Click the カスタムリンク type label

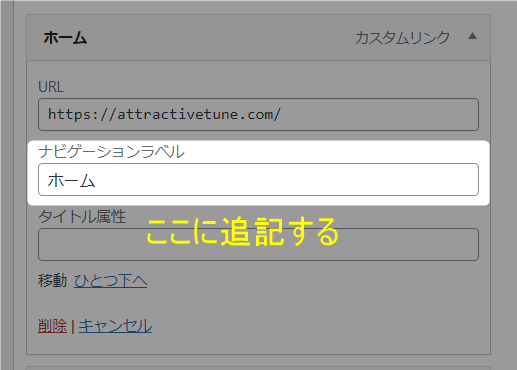[x=402, y=37]
